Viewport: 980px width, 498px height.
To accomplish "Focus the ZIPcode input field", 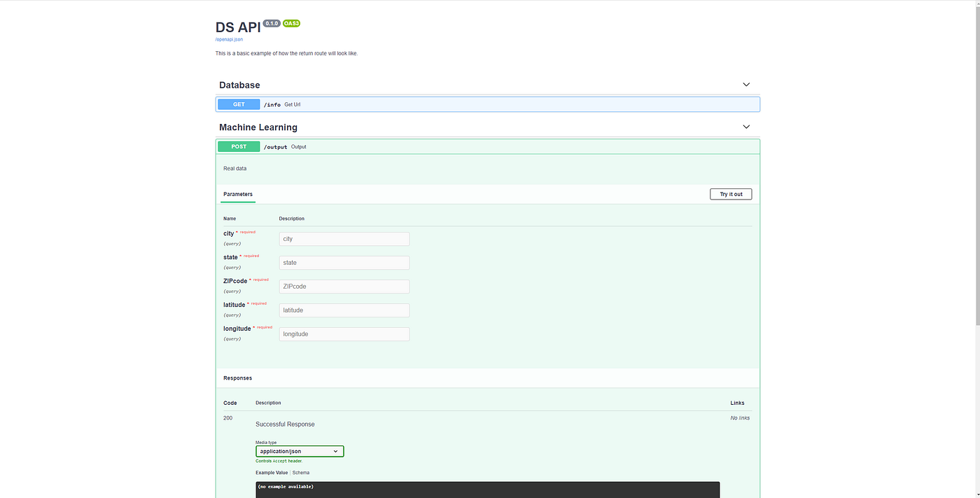I will coord(344,286).
